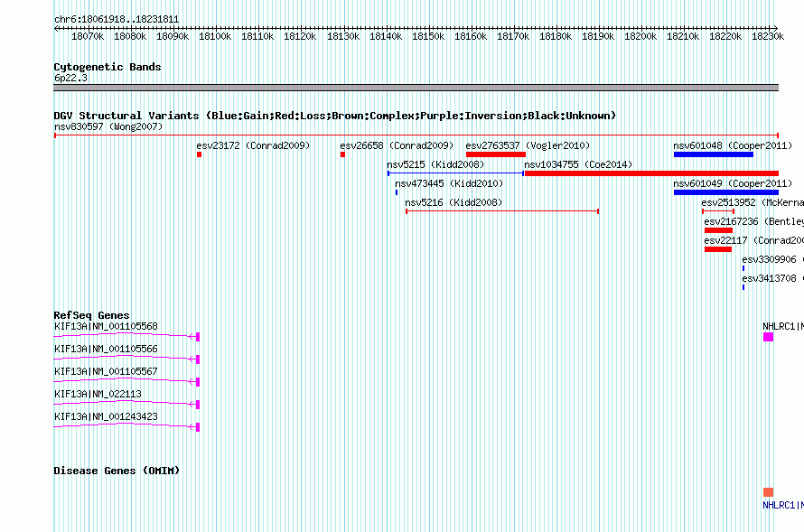804x532 pixels.
Task: Click the 18070k ruler position
Action: tap(88, 36)
